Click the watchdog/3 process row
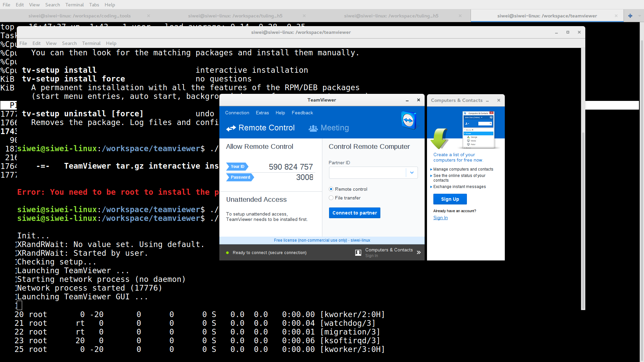 tap(195, 323)
